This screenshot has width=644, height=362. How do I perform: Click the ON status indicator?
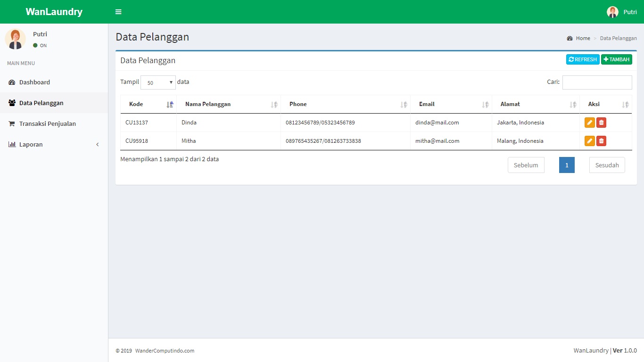40,46
